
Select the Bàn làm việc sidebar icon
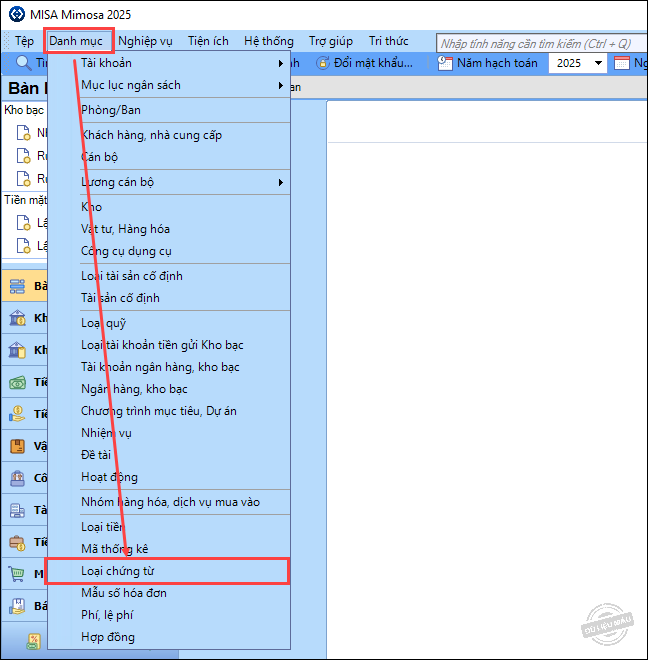[x=17, y=286]
